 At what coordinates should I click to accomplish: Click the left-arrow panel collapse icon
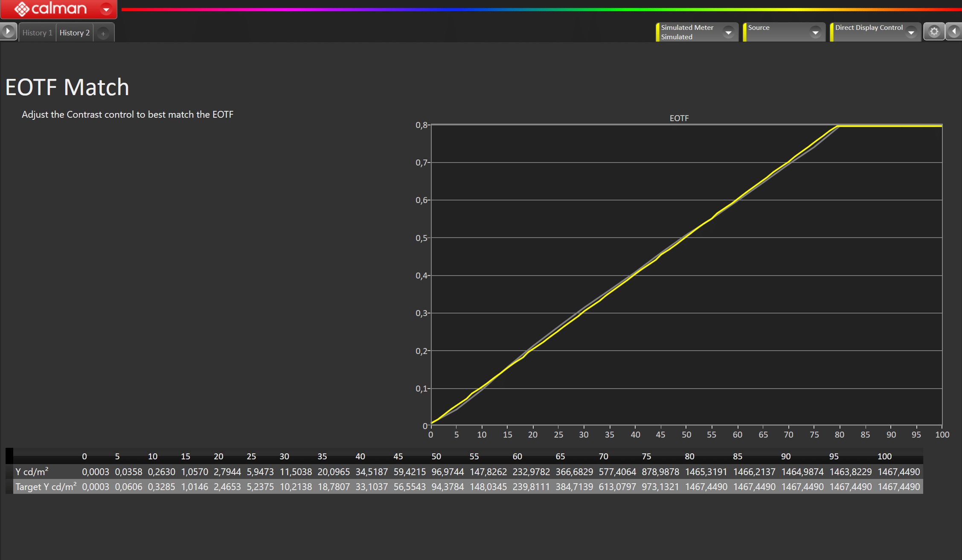954,32
